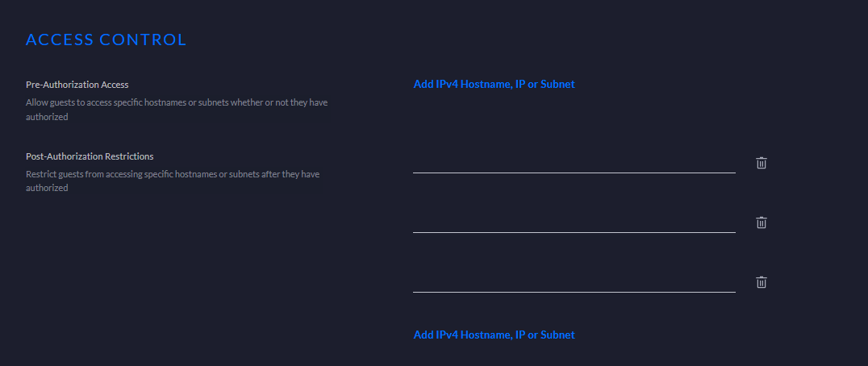Click the upper Add IPv4 Hostname, IP or Subnet link
Screen dimensions: 868x366
point(494,84)
